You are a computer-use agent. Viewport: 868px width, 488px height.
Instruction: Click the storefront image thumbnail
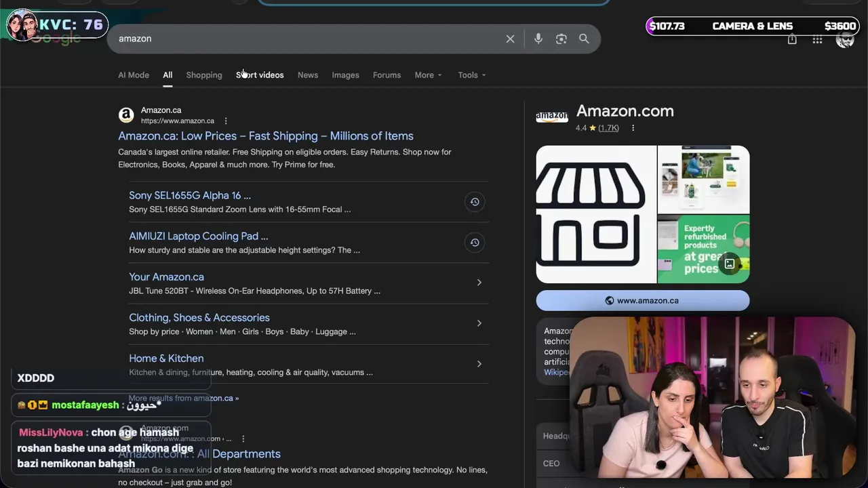click(596, 214)
